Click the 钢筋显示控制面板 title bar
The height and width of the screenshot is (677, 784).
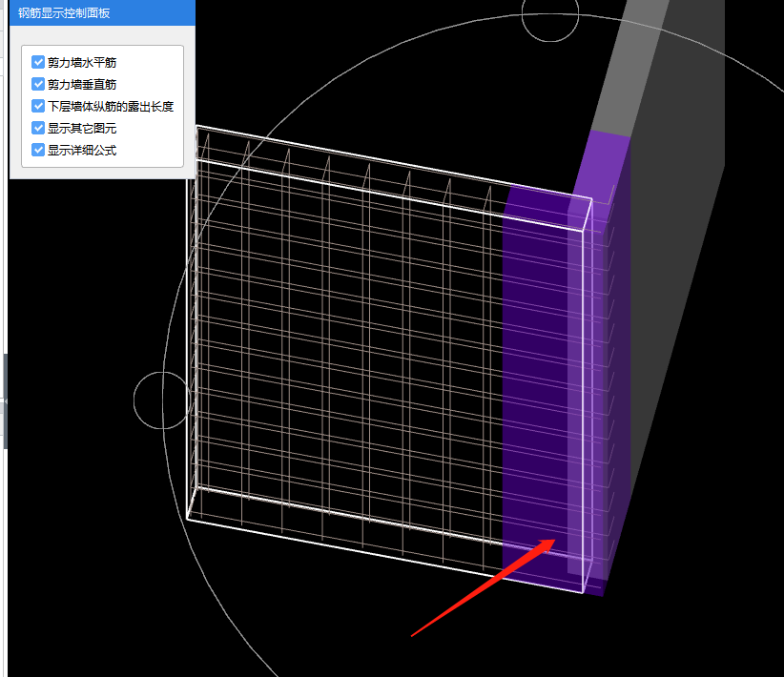tap(102, 12)
